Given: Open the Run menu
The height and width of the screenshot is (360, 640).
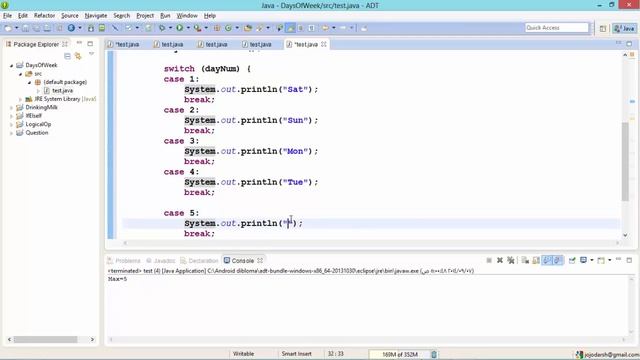Looking at the screenshot, I should 165,16.
